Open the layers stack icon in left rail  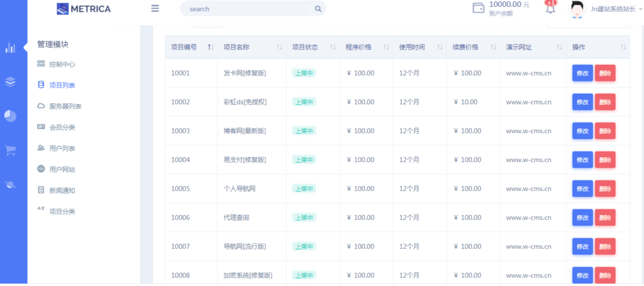(10, 82)
